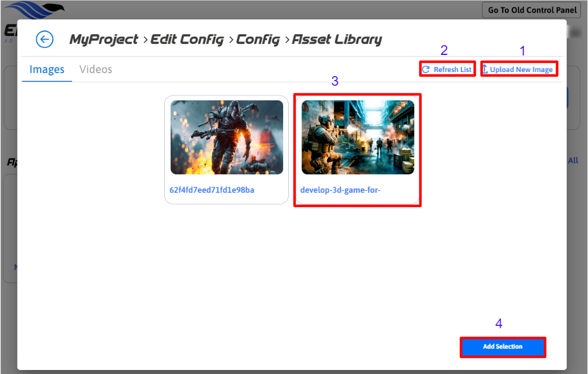Choose Upload New Image

[x=521, y=70]
